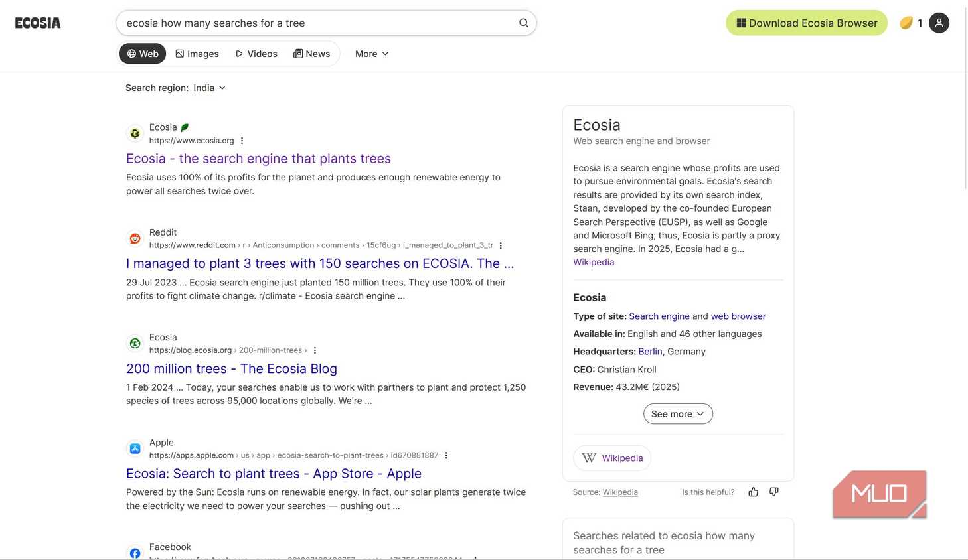Click thumbs up helpful icon
Image resolution: width=968 pixels, height=560 pixels.
coord(753,492)
